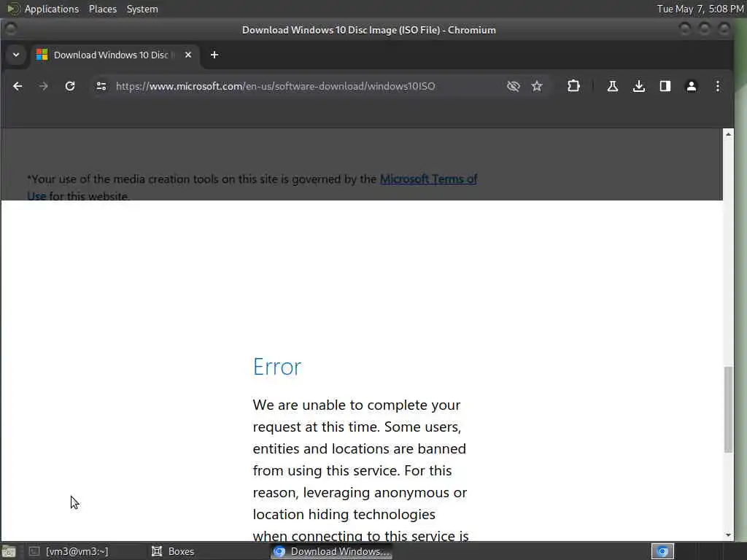This screenshot has height=560, width=747.
Task: Click the page scroll-up arrow
Action: click(x=728, y=134)
